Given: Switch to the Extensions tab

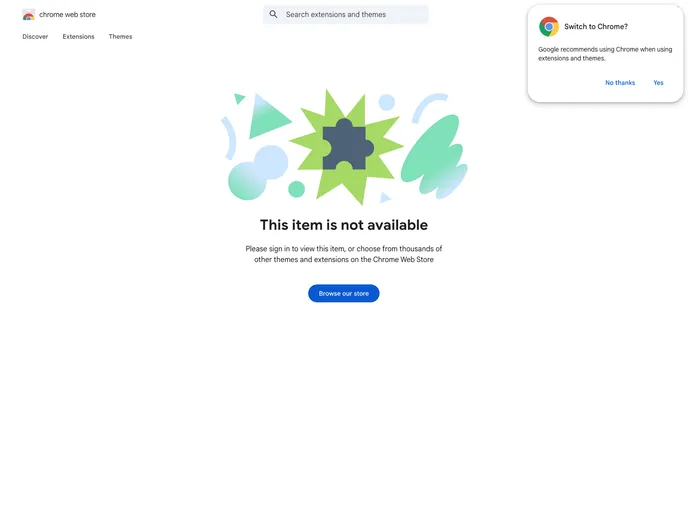Looking at the screenshot, I should pos(78,37).
